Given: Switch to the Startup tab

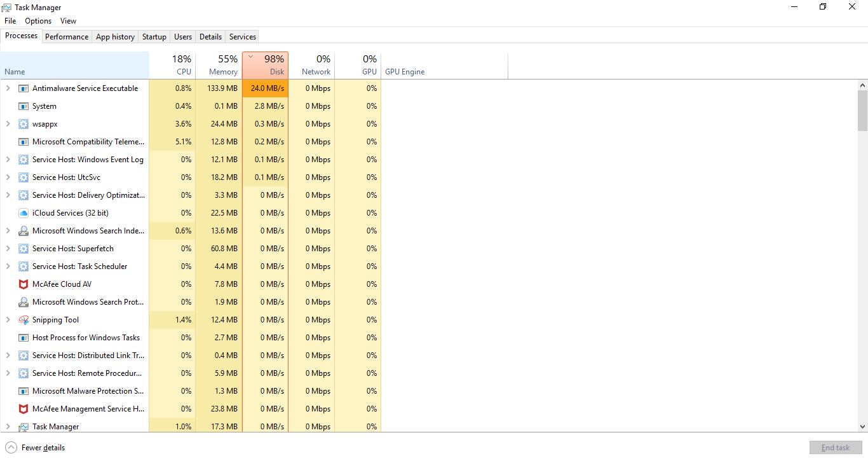Looking at the screenshot, I should [x=154, y=37].
